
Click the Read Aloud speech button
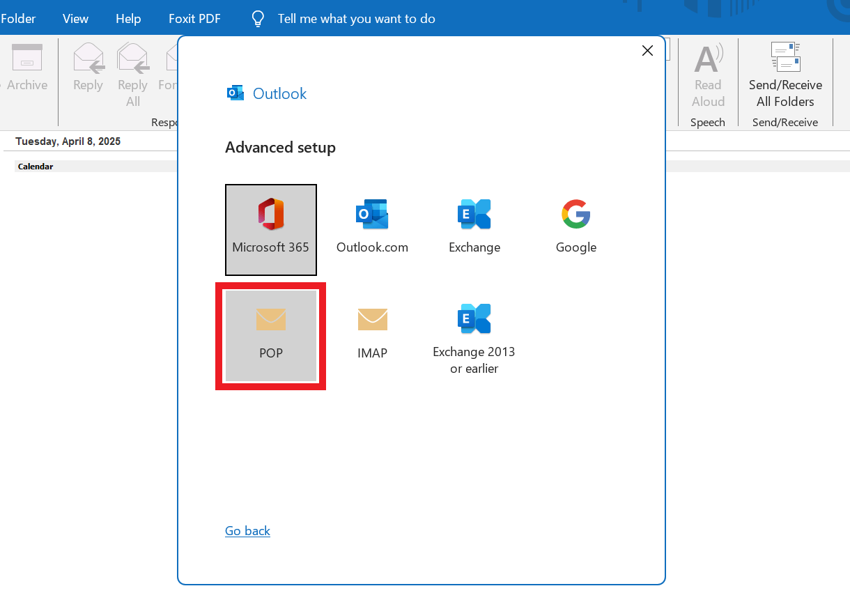pyautogui.click(x=708, y=75)
